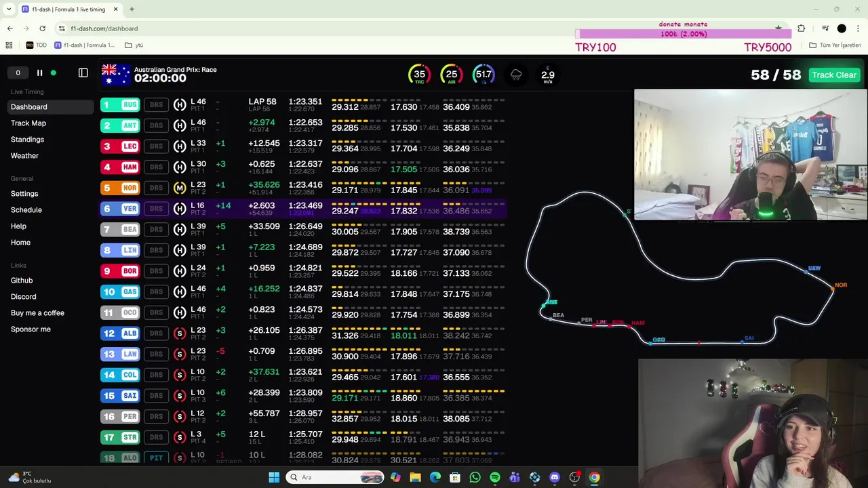Click the rain cloud weather icon
The image size is (868, 488).
(516, 75)
